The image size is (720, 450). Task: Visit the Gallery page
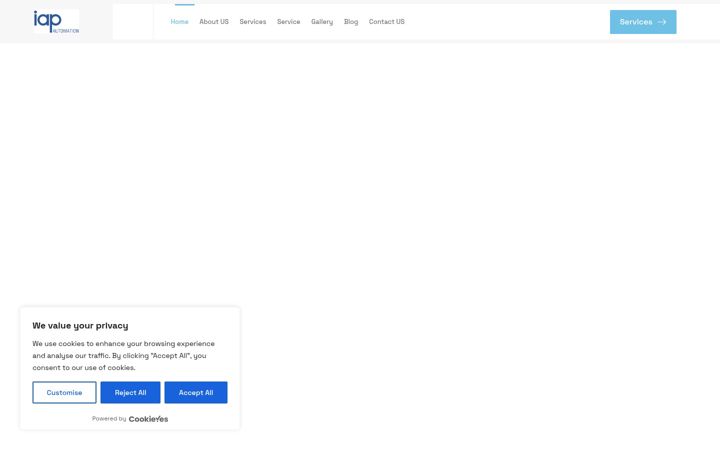click(322, 22)
